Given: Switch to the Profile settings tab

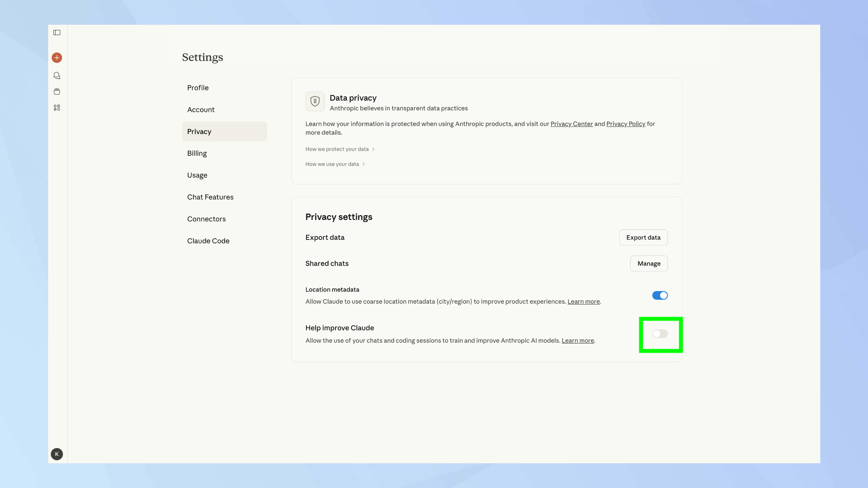Looking at the screenshot, I should (198, 88).
